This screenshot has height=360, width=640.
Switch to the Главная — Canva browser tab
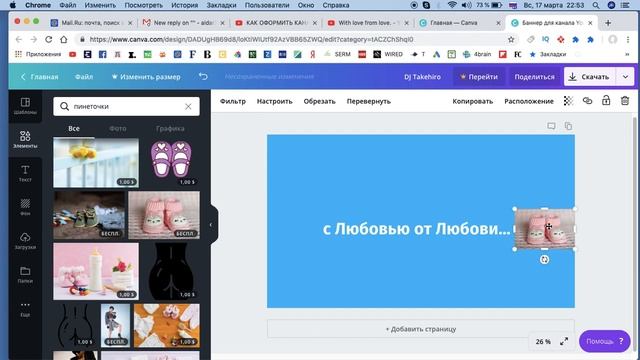459,23
